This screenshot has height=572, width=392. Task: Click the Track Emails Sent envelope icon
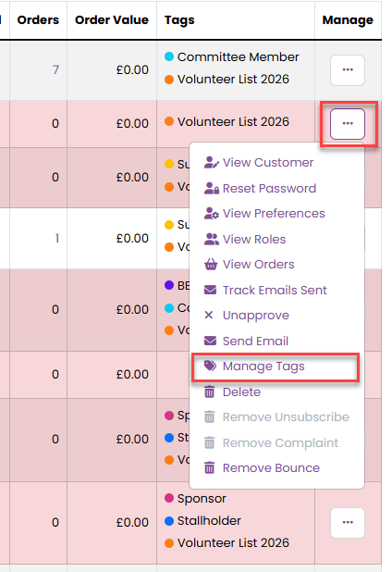[x=210, y=290]
